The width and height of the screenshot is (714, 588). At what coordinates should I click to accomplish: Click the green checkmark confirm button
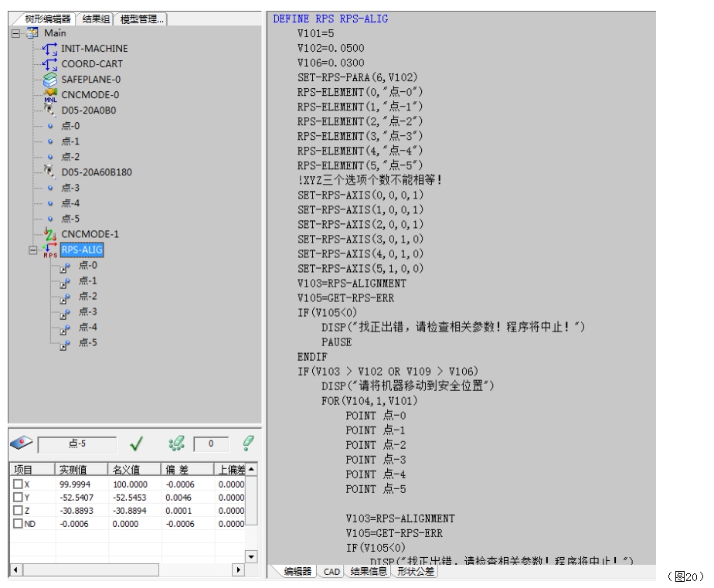(x=136, y=444)
